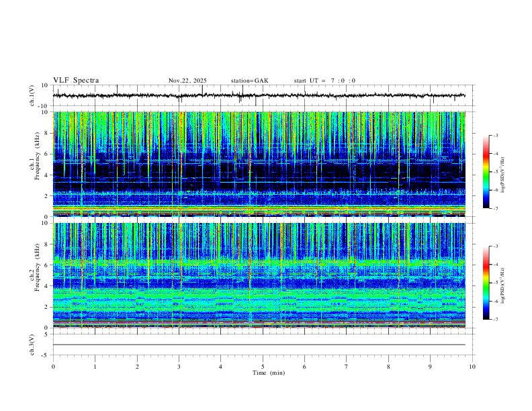
Task: Click the "-5" tick of the ch.3(V) axis
Action: click(x=46, y=355)
